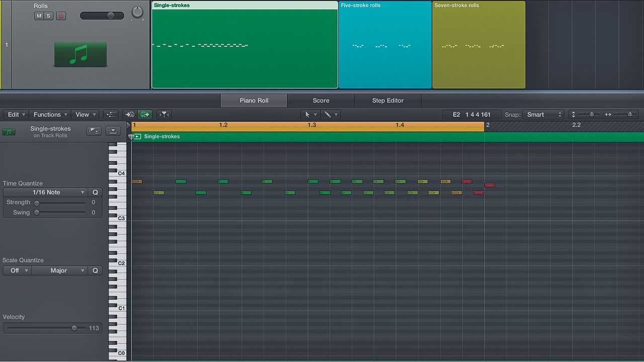The height and width of the screenshot is (362, 644).
Task: Adjust the horizontal zoom slider
Action: click(626, 115)
